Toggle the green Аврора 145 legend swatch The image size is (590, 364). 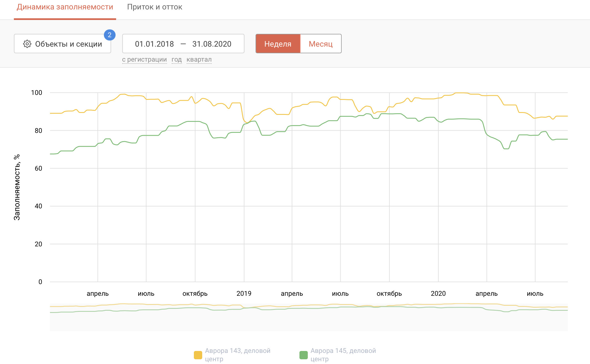pos(304,355)
